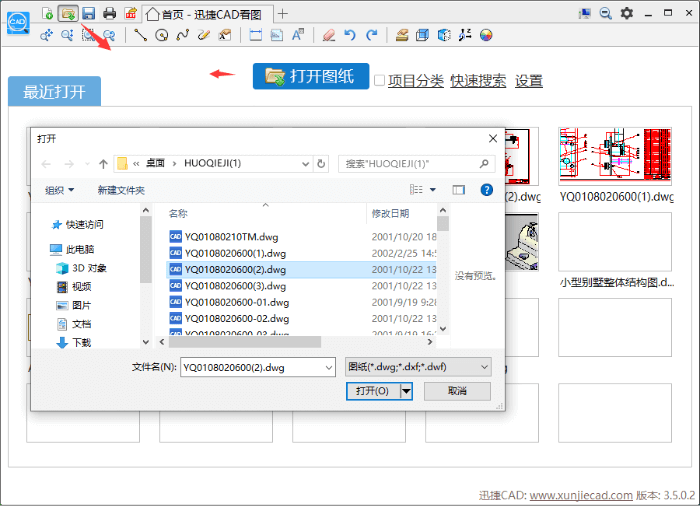700x506 pixels.
Task: Click the sort A-Z icon
Action: click(x=465, y=35)
